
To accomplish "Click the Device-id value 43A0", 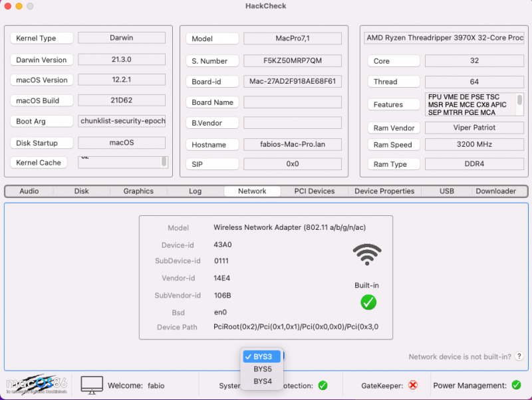I will (223, 245).
